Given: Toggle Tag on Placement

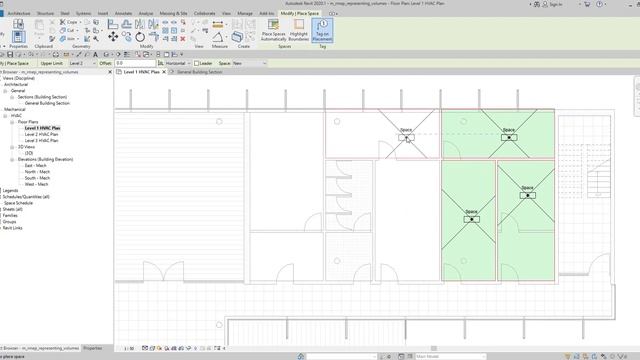Looking at the screenshot, I should click(322, 30).
